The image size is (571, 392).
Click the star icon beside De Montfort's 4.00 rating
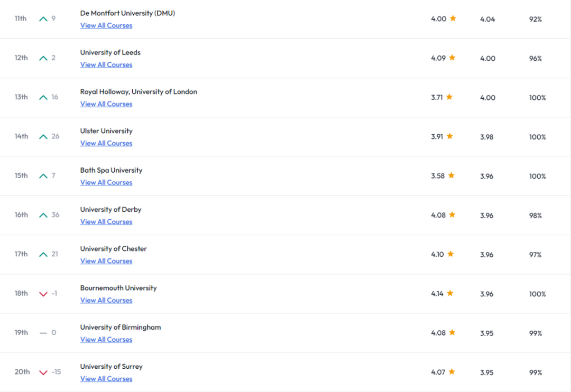[453, 18]
